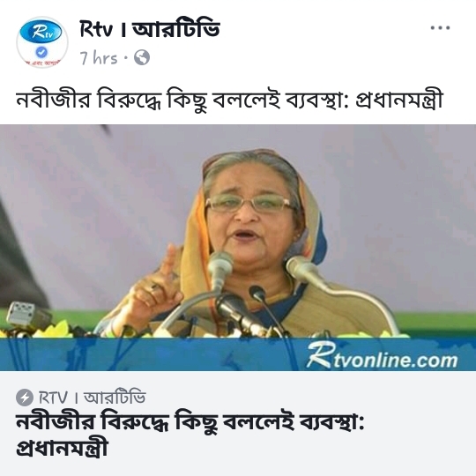The image size is (476, 476).
Task: Open the bold headline in link preview
Action: coord(190,434)
